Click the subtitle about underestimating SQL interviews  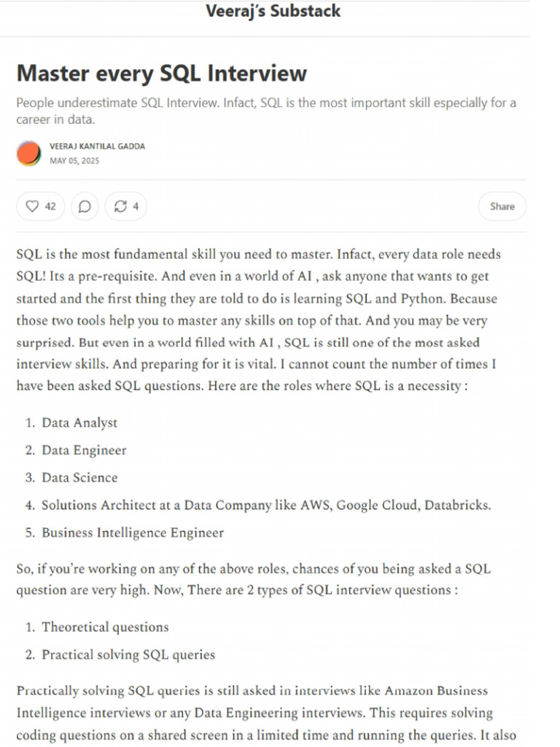pos(265,110)
